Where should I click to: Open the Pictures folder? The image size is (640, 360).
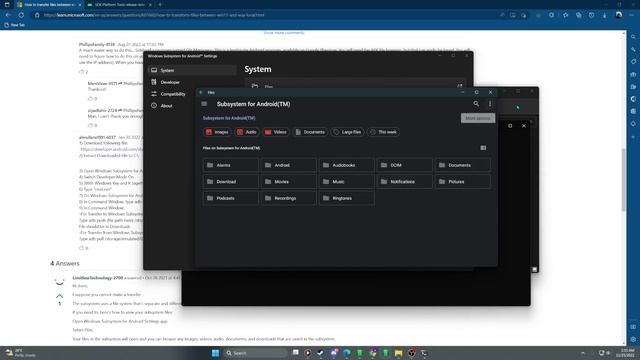(x=462, y=181)
